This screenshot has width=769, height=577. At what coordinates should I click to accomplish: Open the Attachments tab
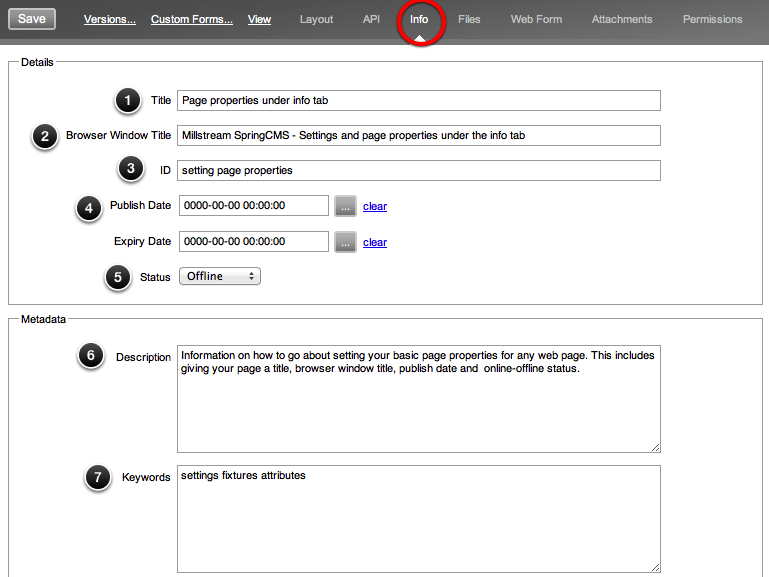click(x=622, y=19)
